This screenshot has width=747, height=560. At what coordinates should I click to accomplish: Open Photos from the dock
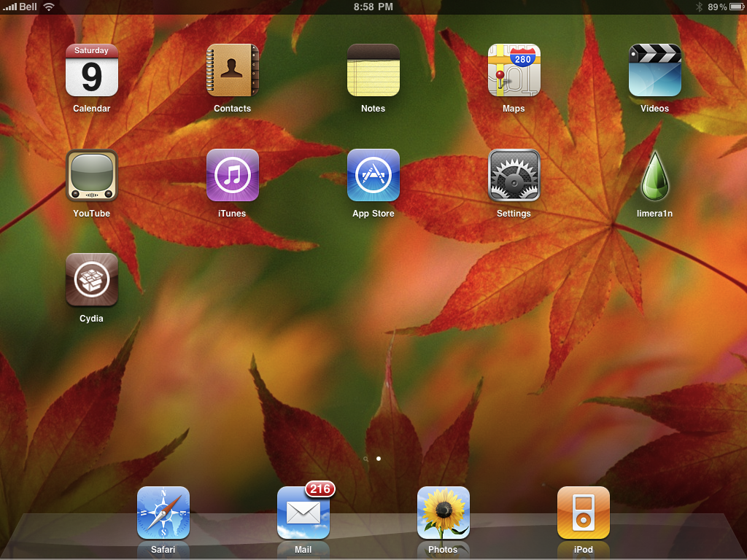443,513
